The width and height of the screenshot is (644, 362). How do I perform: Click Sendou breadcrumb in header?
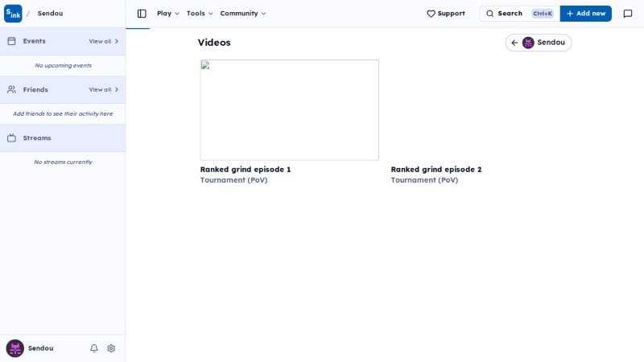tap(50, 13)
